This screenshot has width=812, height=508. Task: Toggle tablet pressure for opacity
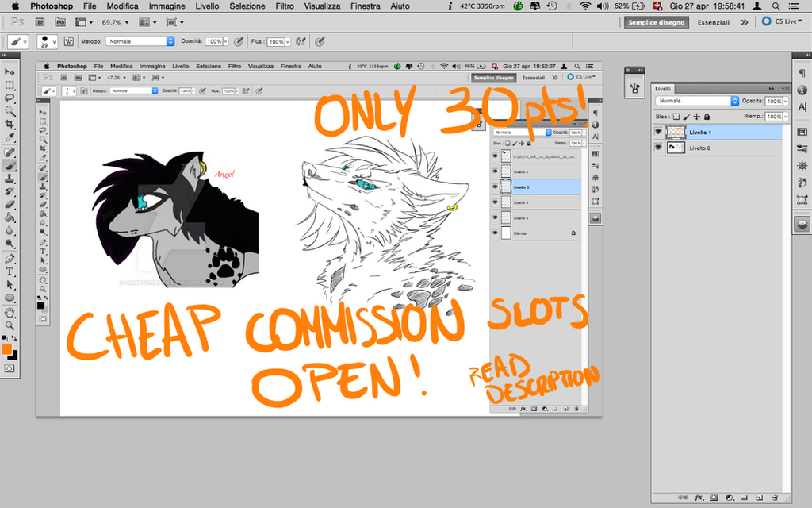238,41
